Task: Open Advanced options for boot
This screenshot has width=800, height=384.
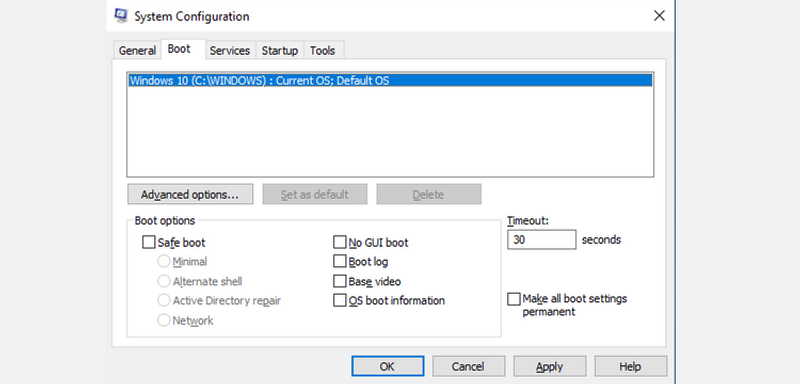Action: [x=190, y=194]
